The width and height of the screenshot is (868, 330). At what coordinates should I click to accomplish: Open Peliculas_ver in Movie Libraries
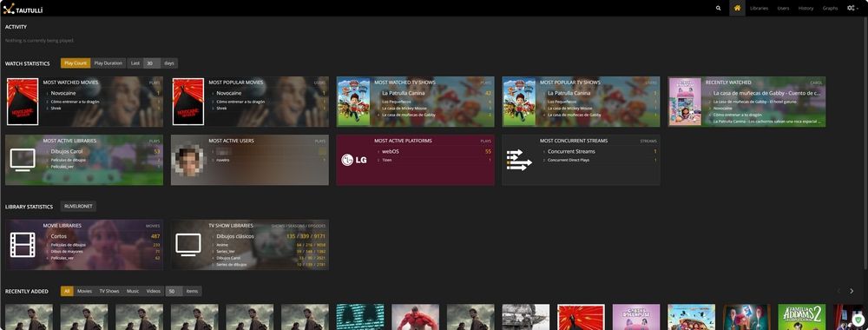pos(62,258)
